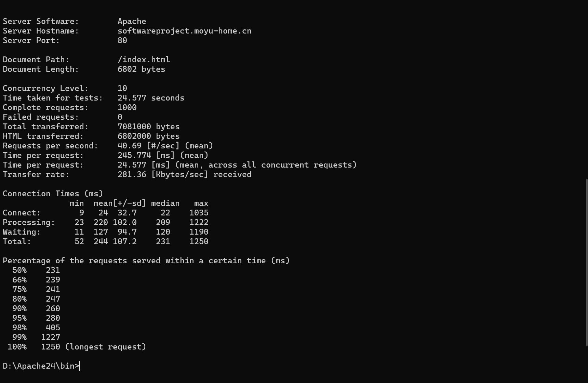Click the Time taken for tests value
The image size is (588, 383).
(151, 98)
